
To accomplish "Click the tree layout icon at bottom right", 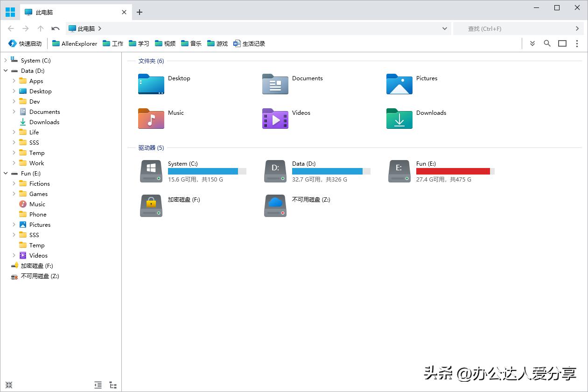I will 113,385.
